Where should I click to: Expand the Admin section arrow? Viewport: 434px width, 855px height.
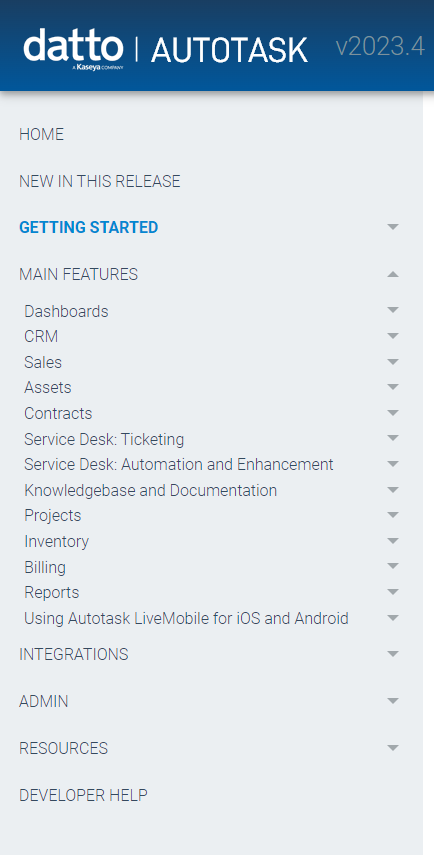pyautogui.click(x=393, y=701)
